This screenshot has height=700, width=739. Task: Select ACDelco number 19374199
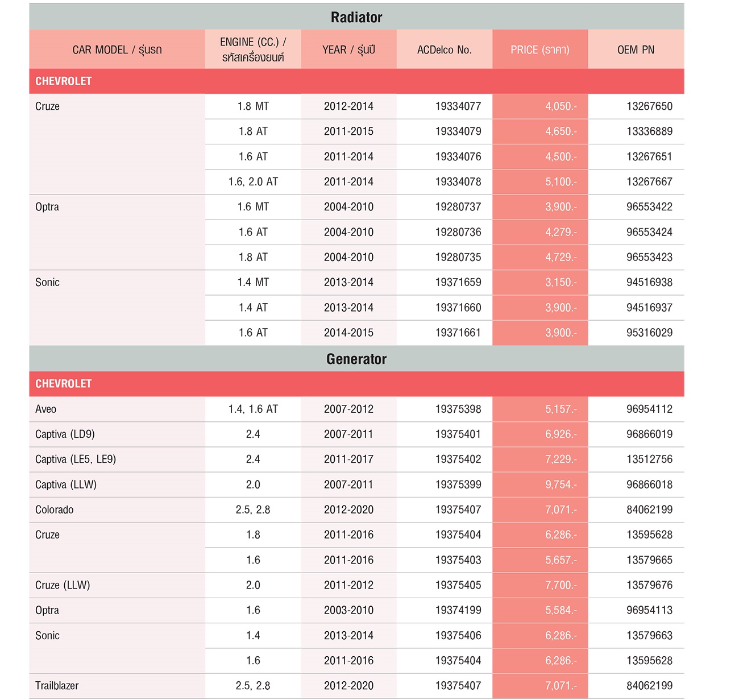(x=458, y=610)
